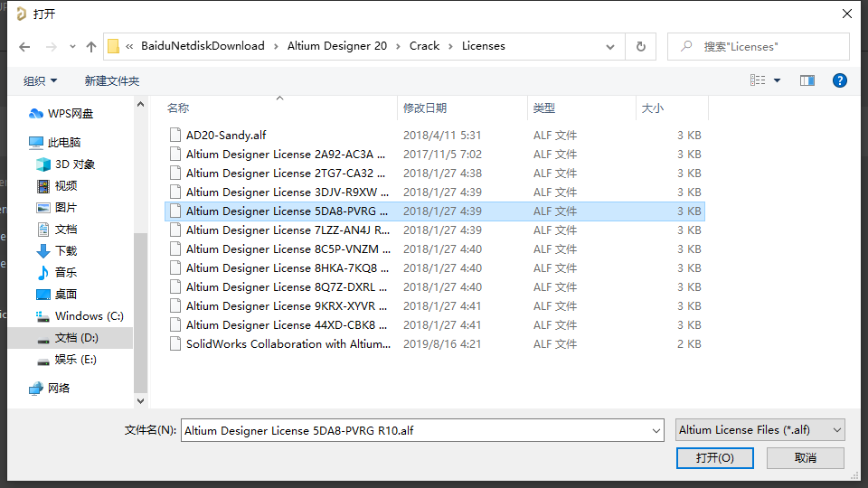Click the 打开(O) button
Viewport: 868px width, 488px height.
(x=714, y=458)
